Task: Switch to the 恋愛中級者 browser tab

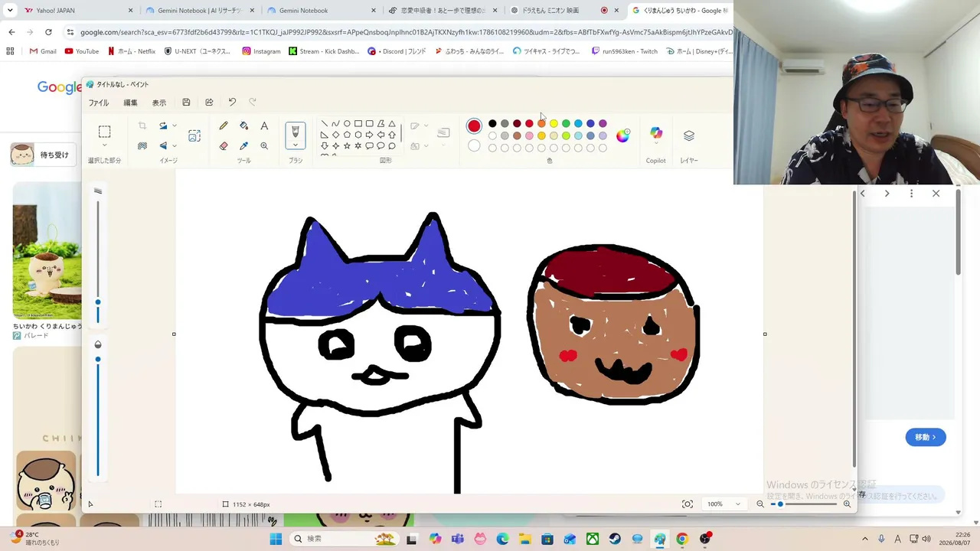Action: coord(443,11)
